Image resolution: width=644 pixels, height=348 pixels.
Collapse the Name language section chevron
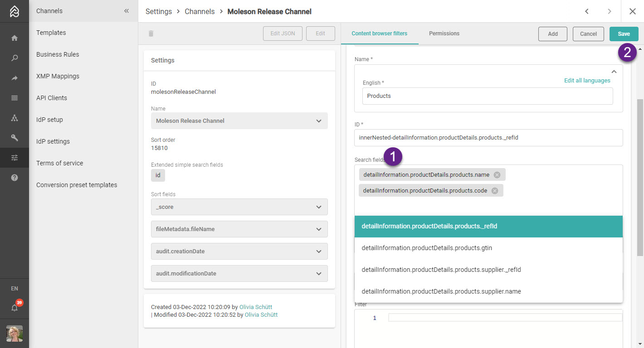pos(614,72)
